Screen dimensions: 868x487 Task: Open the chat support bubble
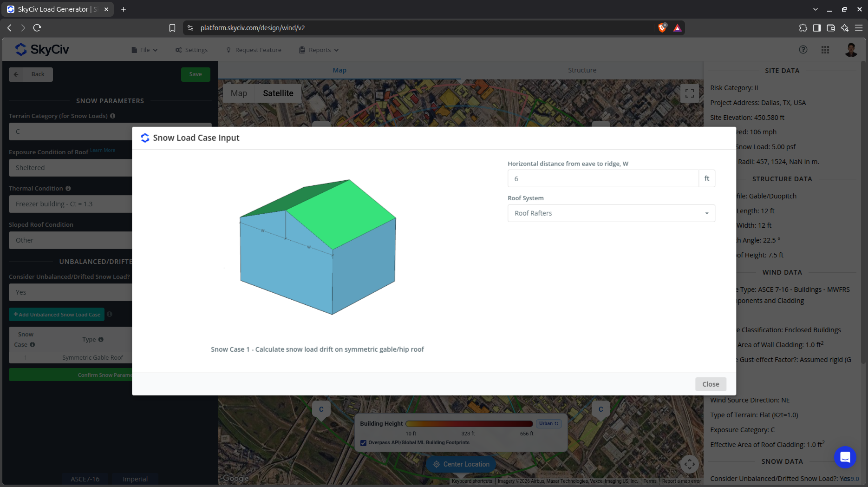(845, 457)
